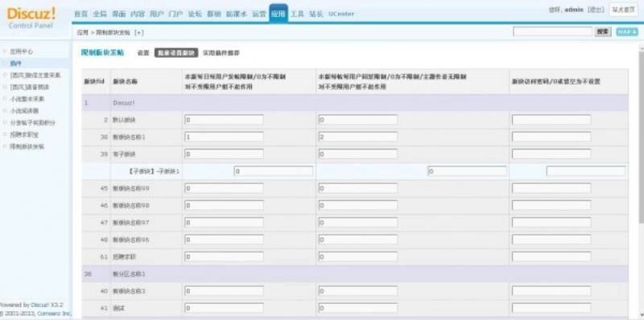The height and width of the screenshot is (320, 644).
Task: Open the 门户 top menu
Action: coord(175,14)
